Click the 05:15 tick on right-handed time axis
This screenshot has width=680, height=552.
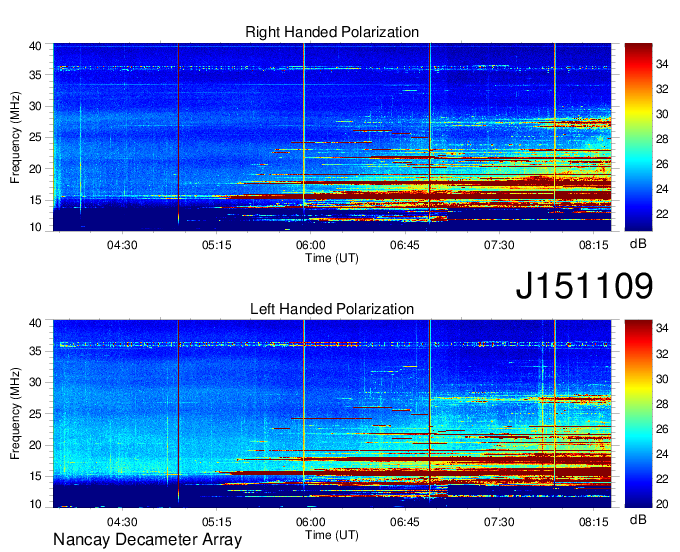(216, 245)
